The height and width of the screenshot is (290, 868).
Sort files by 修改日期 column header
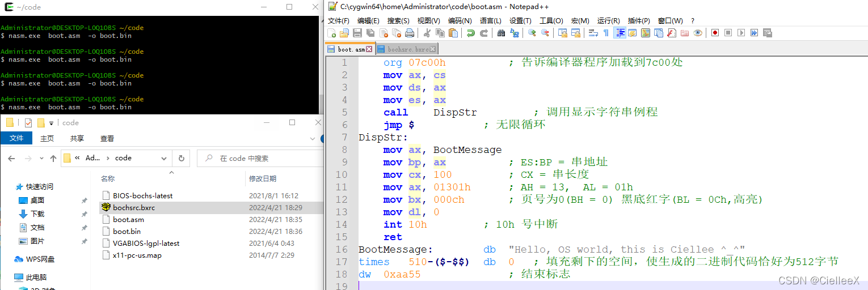click(263, 178)
